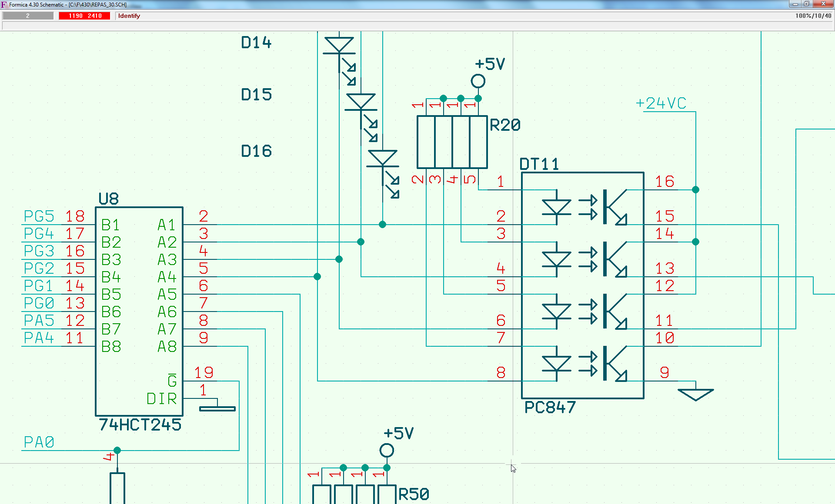Click the R20 reference label
835x504 pixels.
pyautogui.click(x=505, y=125)
